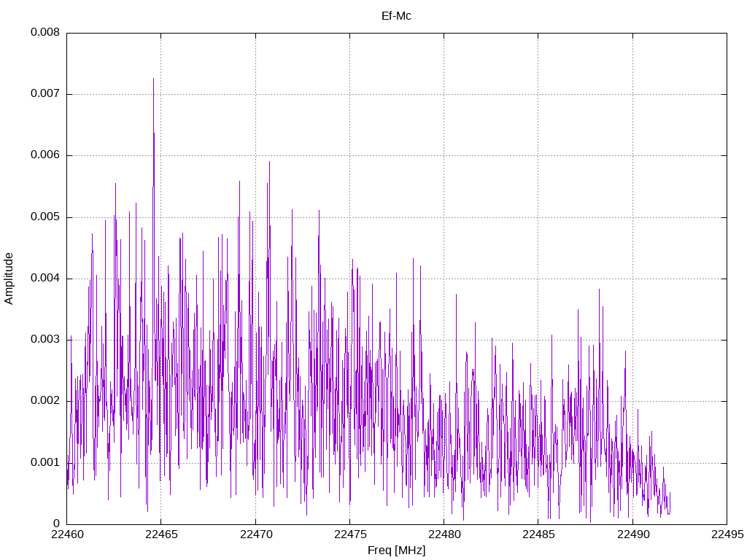The height and width of the screenshot is (560, 747).
Task: Click the 0.004 y-axis tick label
Action: pyautogui.click(x=45, y=279)
